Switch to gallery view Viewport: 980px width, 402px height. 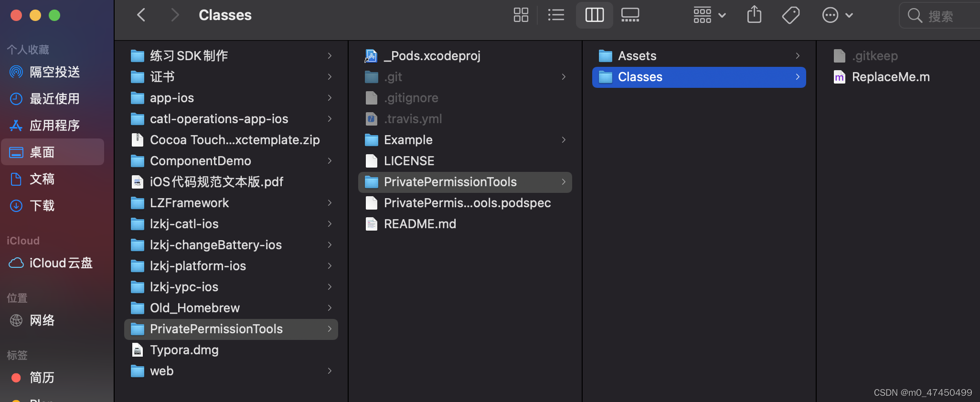click(x=630, y=15)
